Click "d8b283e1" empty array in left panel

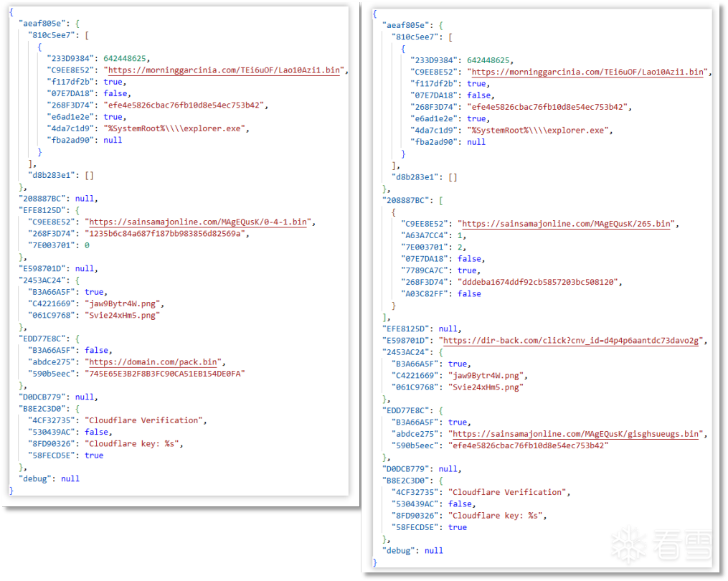pyautogui.click(x=61, y=176)
